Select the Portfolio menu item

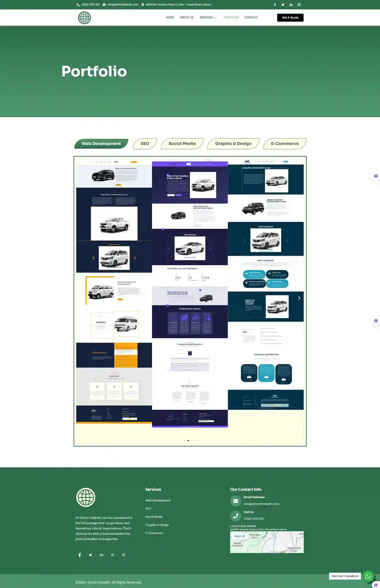coord(231,18)
